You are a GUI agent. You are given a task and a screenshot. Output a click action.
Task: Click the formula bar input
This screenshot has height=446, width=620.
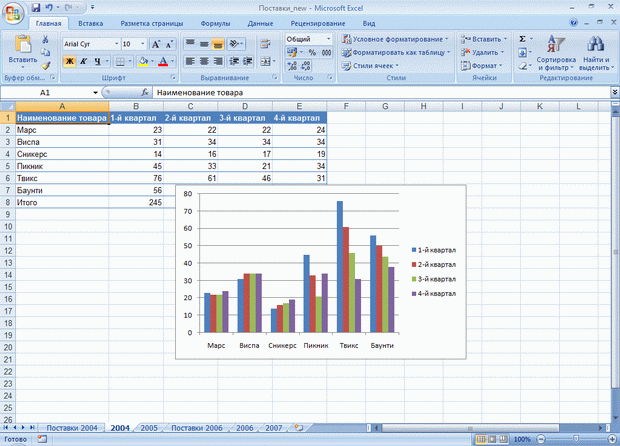tap(382, 93)
